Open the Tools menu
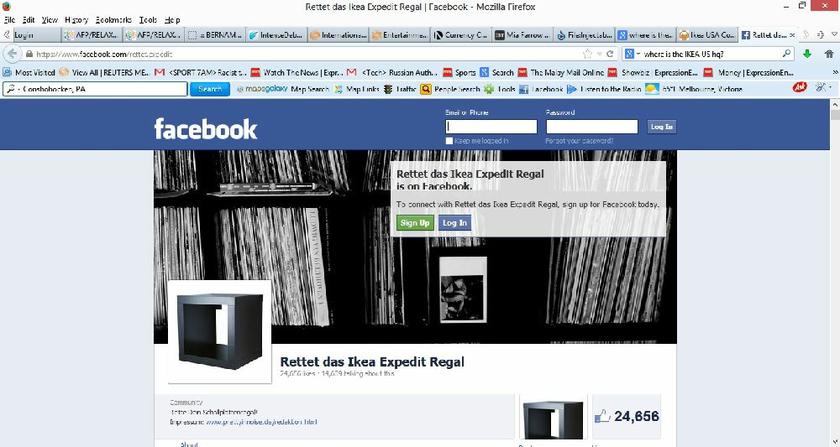The image size is (840, 447). click(x=148, y=20)
